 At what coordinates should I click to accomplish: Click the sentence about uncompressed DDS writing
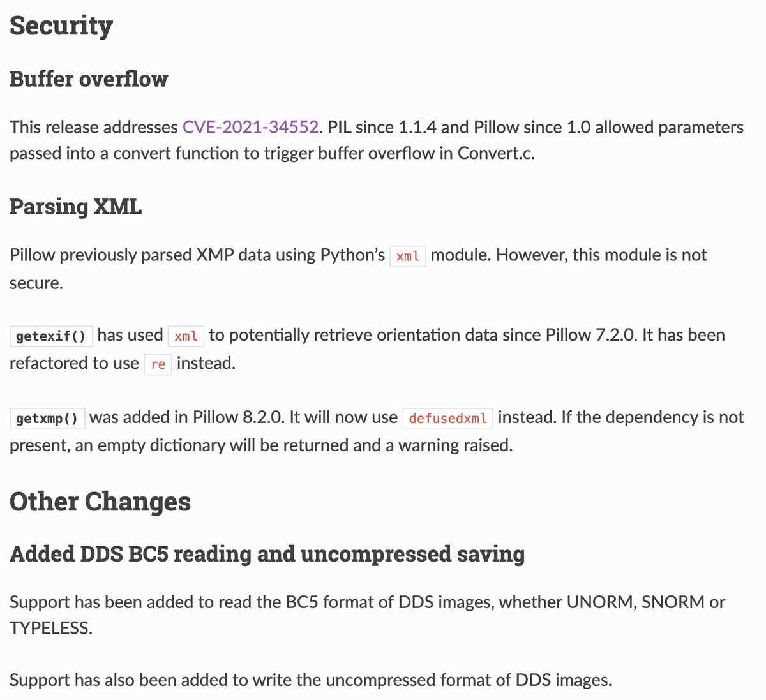pos(311,680)
